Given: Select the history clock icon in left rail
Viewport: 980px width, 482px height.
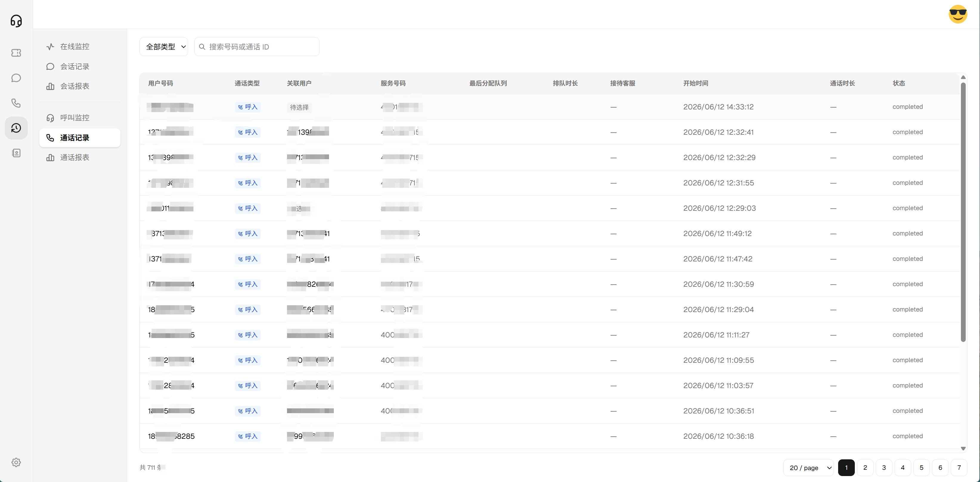Looking at the screenshot, I should pos(16,128).
